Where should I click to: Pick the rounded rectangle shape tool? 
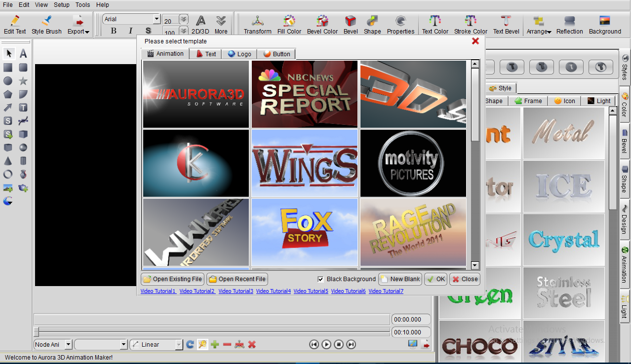[x=23, y=68]
